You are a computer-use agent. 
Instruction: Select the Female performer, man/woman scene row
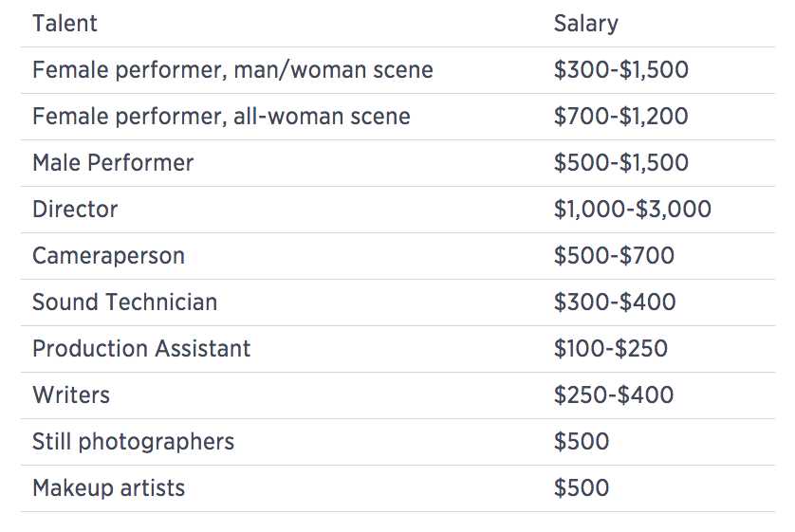click(397, 70)
